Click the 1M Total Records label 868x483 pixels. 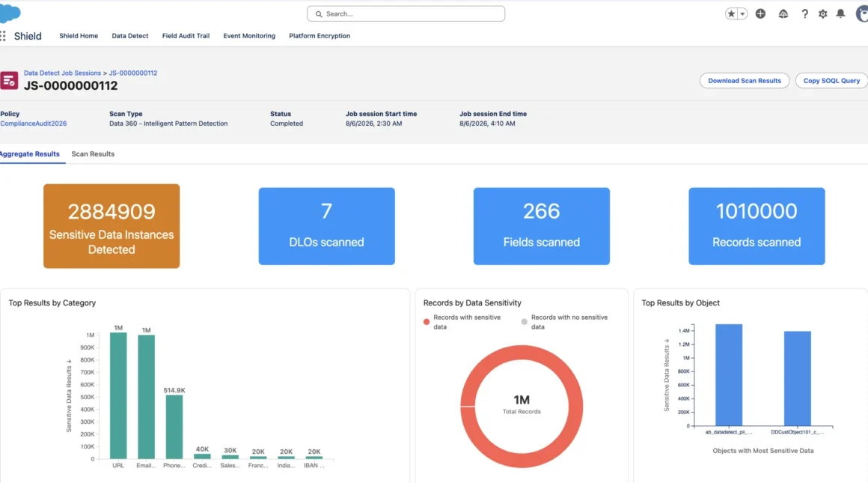[522, 404]
